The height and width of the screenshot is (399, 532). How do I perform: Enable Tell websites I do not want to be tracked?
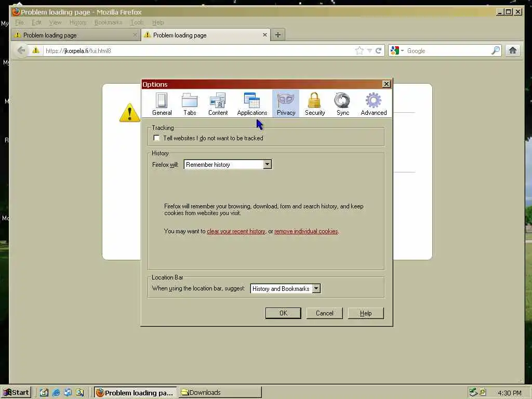coord(156,138)
